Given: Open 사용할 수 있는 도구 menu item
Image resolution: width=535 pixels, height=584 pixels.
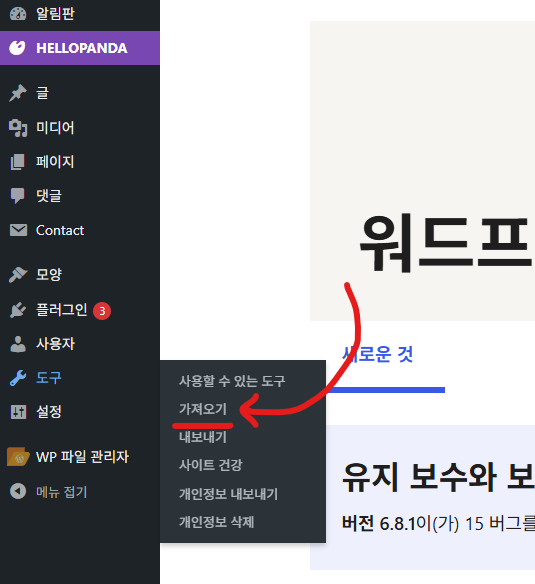Looking at the screenshot, I should coord(232,381).
